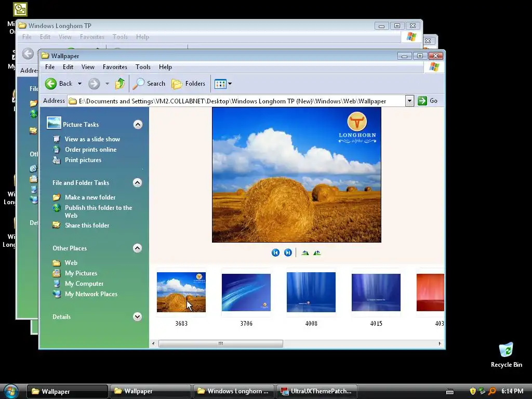Click Share this folder link
This screenshot has width=532, height=399.
pyautogui.click(x=87, y=225)
